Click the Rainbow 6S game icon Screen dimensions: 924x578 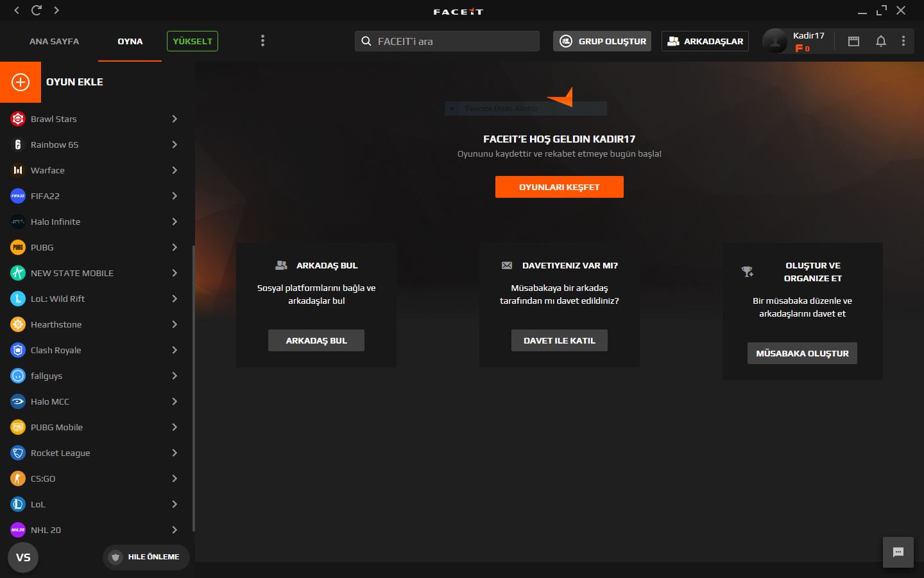(18, 144)
